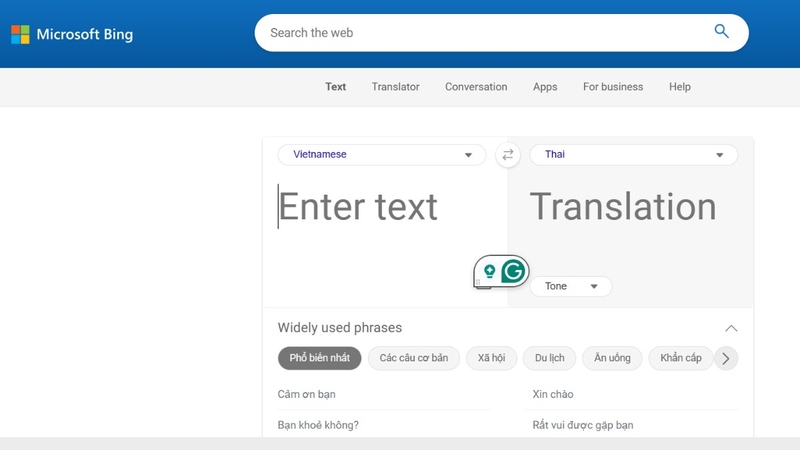The image size is (800, 450).
Task: Click the Microsoft Bing logo
Action: tap(72, 34)
